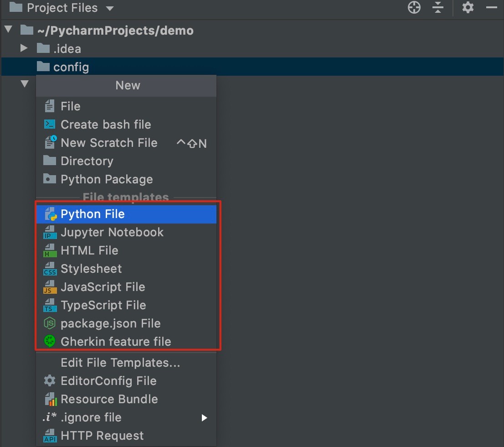The height and width of the screenshot is (447, 504).
Task: Click the .ignore file icon
Action: coord(50,417)
